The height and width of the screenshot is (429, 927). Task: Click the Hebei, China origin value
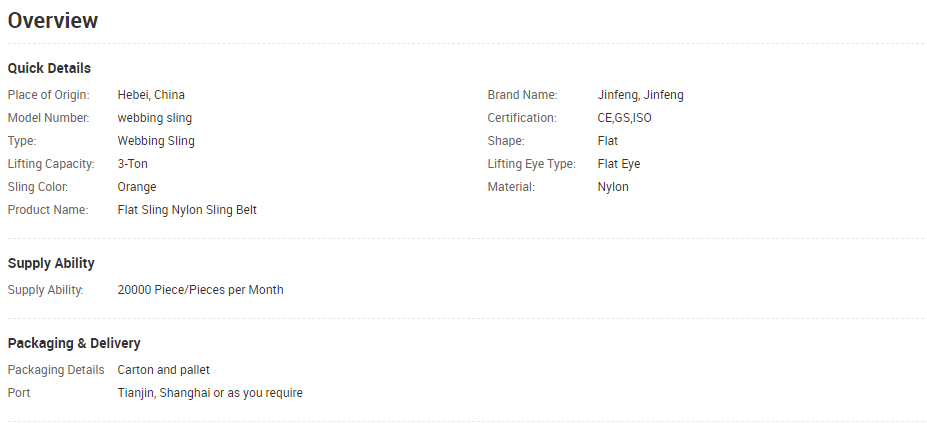151,95
